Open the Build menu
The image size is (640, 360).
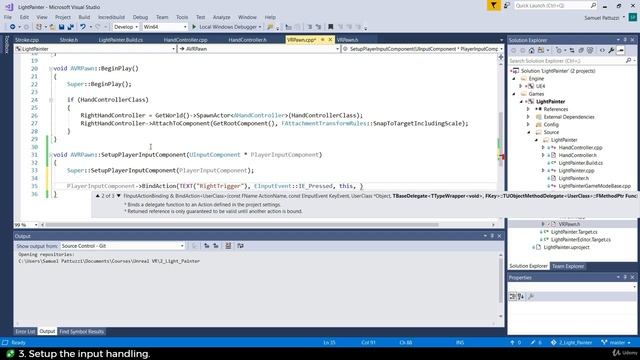pyautogui.click(x=84, y=17)
